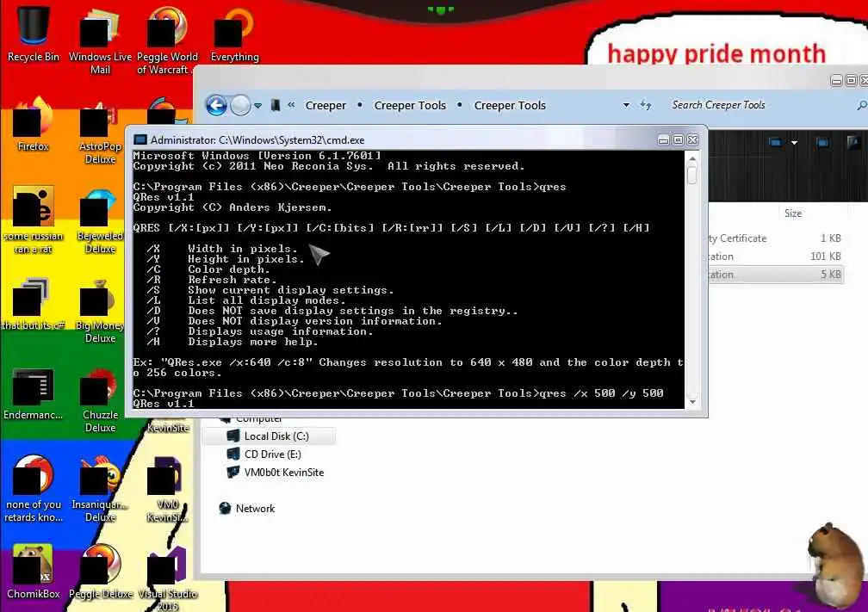Image resolution: width=868 pixels, height=612 pixels.
Task: Open Peggle Deluxe desktop icon
Action: (100, 572)
